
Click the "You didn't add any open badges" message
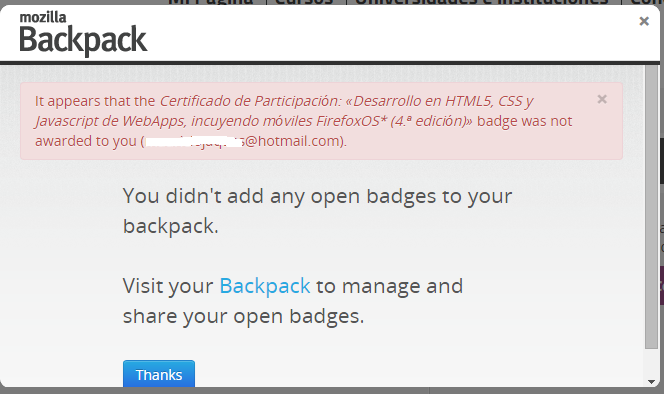(317, 211)
